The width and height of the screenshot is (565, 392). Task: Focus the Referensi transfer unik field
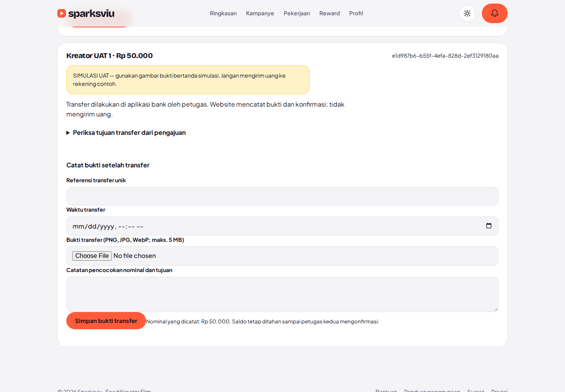[282, 196]
